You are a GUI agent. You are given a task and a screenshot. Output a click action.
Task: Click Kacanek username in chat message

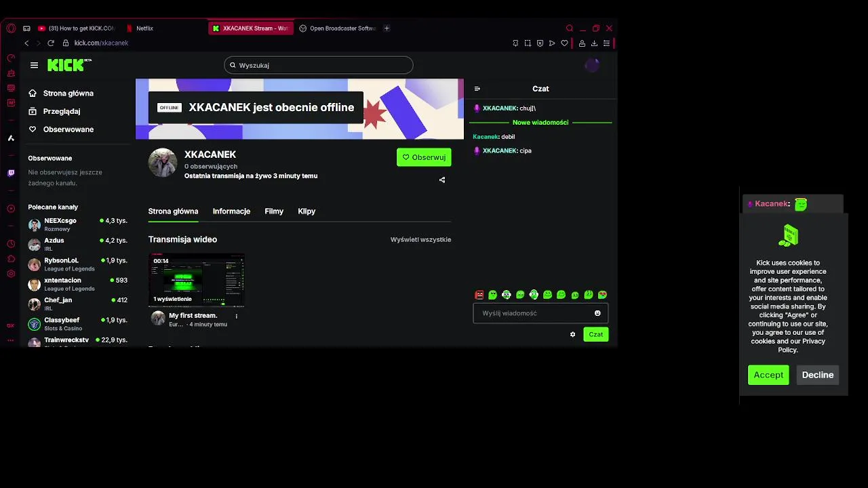486,137
